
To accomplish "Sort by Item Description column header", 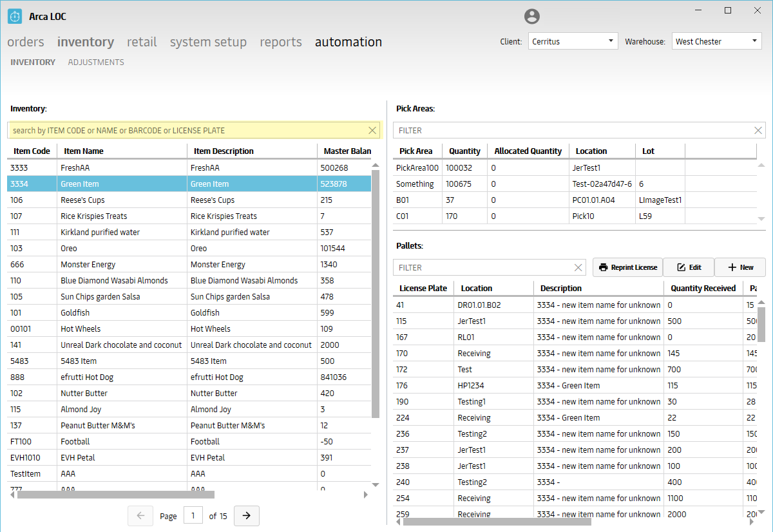I will tap(252, 151).
